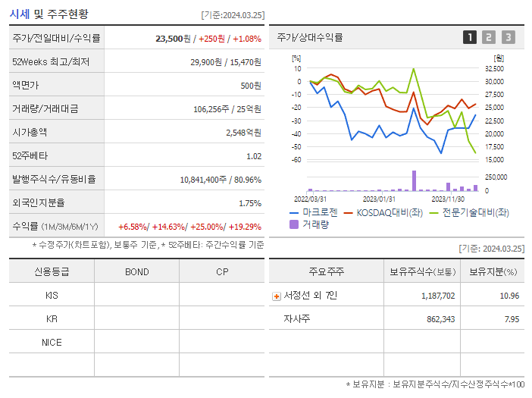Click the 액면가 value 500원
Viewport: 532px width, 398px height.
[x=251, y=86]
